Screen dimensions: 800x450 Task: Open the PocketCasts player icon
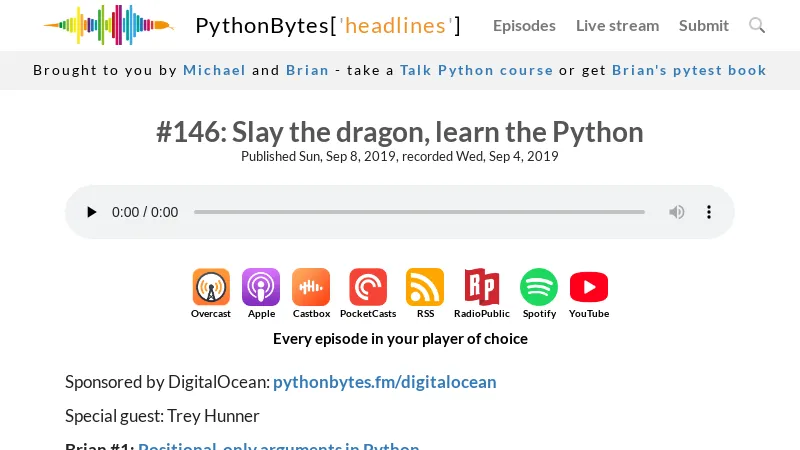pyautogui.click(x=368, y=287)
